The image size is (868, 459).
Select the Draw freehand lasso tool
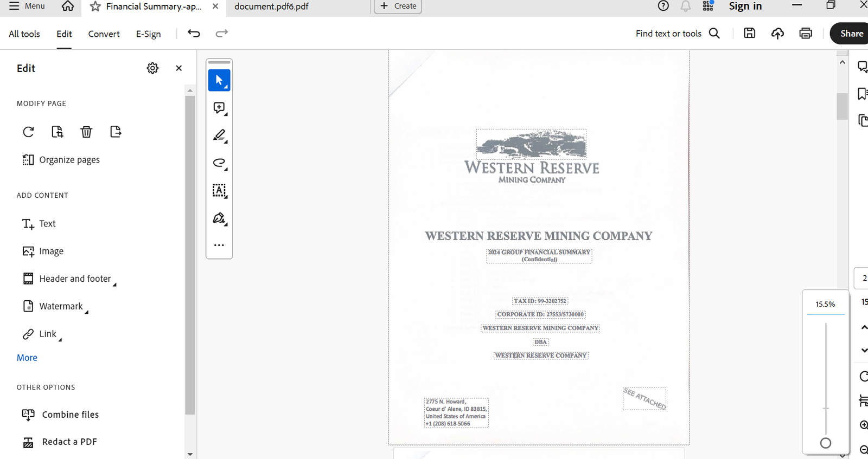point(219,163)
